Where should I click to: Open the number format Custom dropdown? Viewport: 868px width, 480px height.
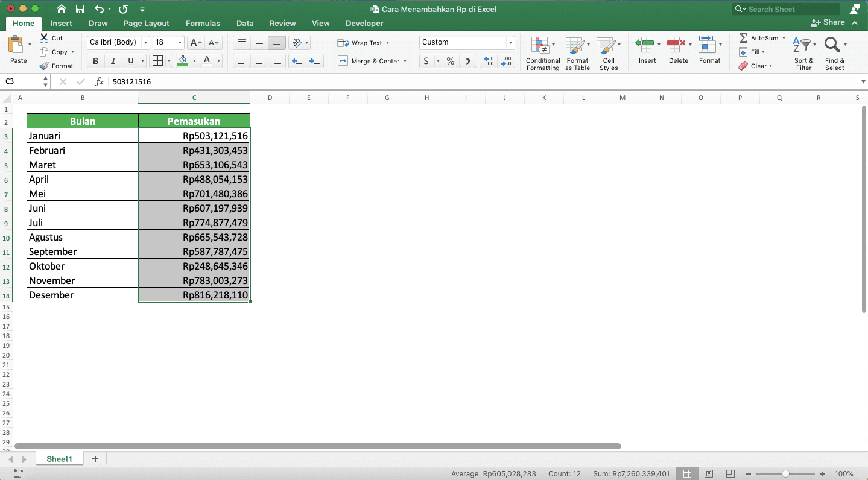pos(510,43)
